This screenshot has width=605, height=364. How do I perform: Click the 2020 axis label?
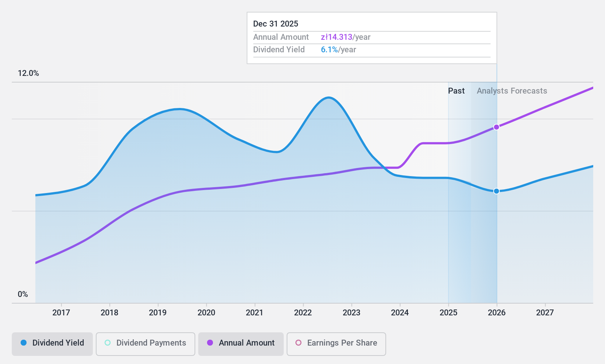(206, 313)
